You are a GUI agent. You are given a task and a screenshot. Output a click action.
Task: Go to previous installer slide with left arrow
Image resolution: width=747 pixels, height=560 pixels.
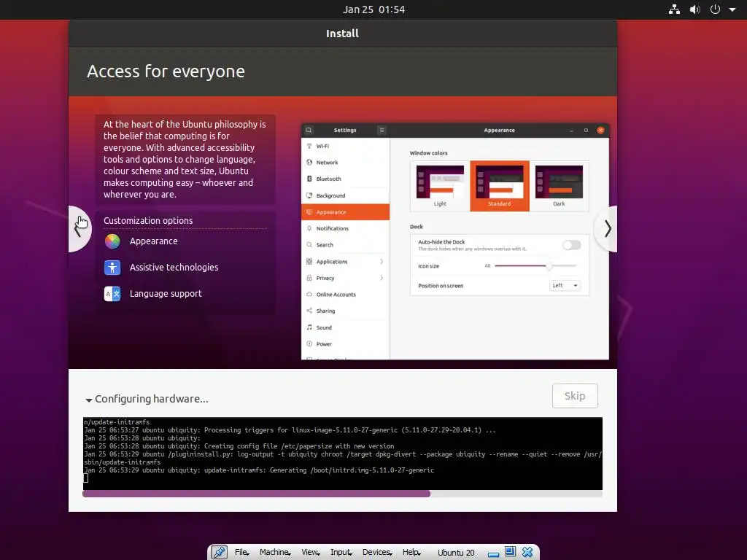pos(80,229)
